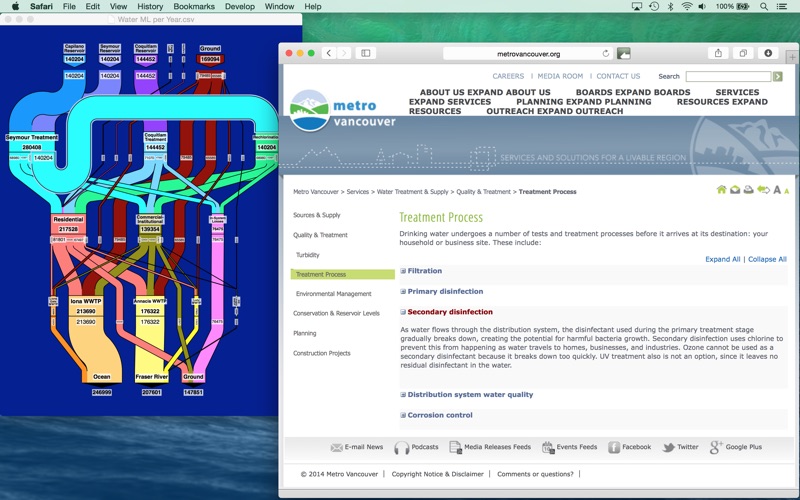
Task: Open the Develop menu
Action: [239, 7]
